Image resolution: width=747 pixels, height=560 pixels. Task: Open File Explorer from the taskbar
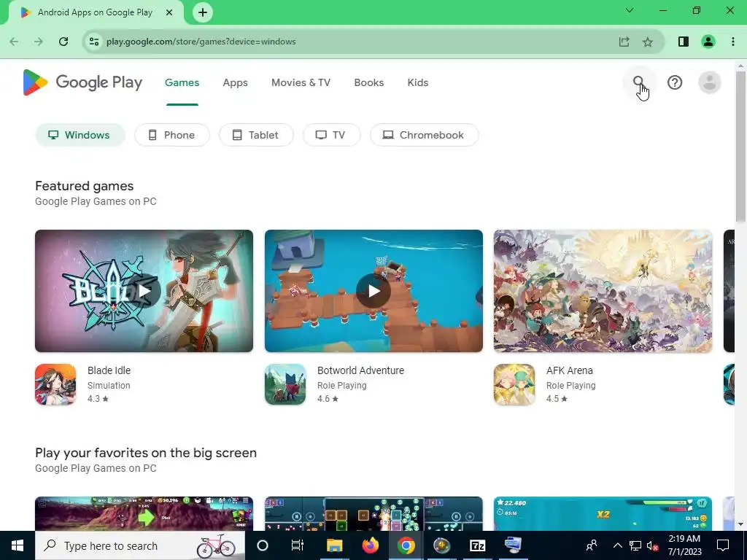[x=334, y=545]
